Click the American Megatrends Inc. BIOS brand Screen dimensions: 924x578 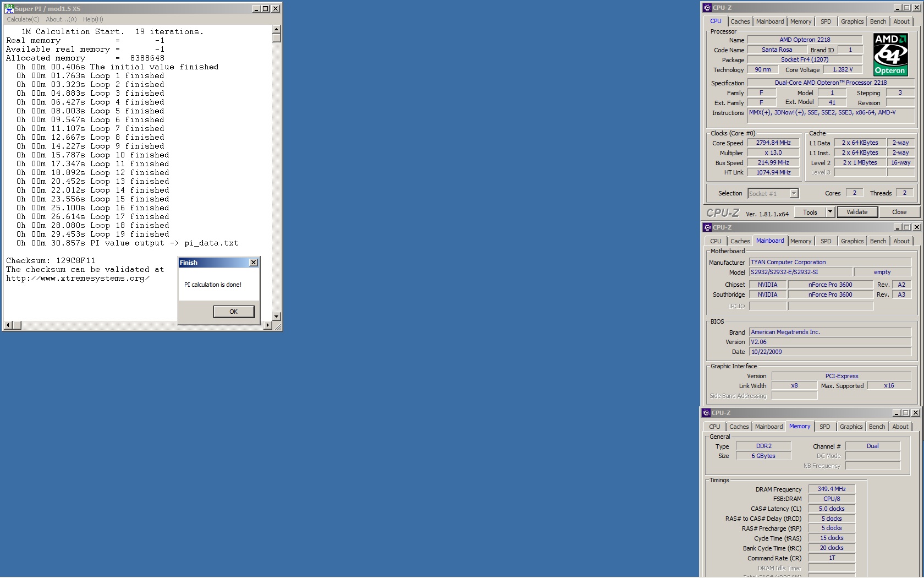[830, 332]
